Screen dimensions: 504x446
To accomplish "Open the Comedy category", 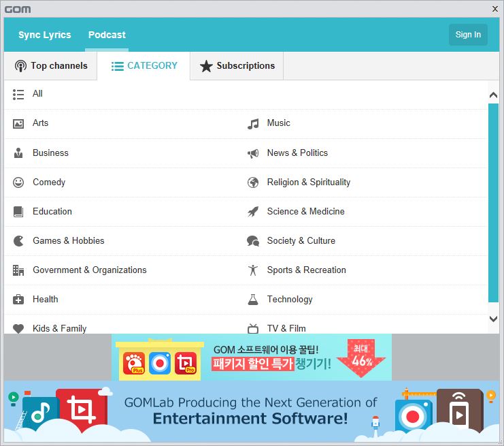I will [49, 182].
